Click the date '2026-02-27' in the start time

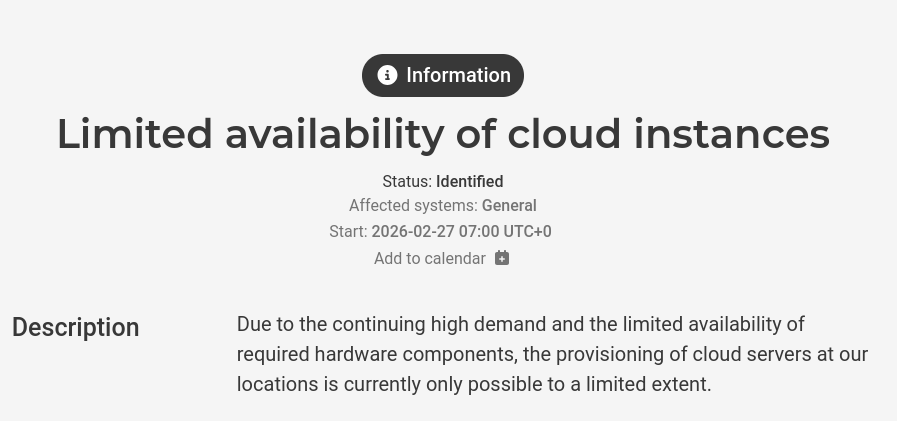coord(413,232)
